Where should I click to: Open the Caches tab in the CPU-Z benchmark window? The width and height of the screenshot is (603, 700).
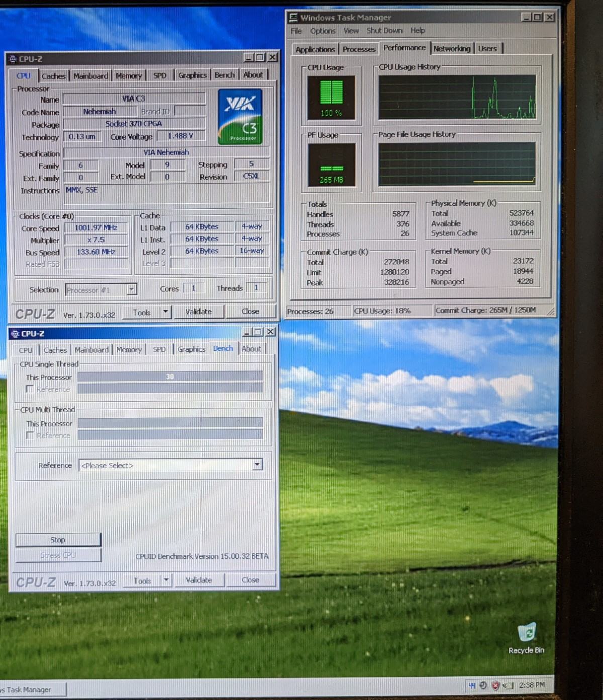(x=55, y=350)
